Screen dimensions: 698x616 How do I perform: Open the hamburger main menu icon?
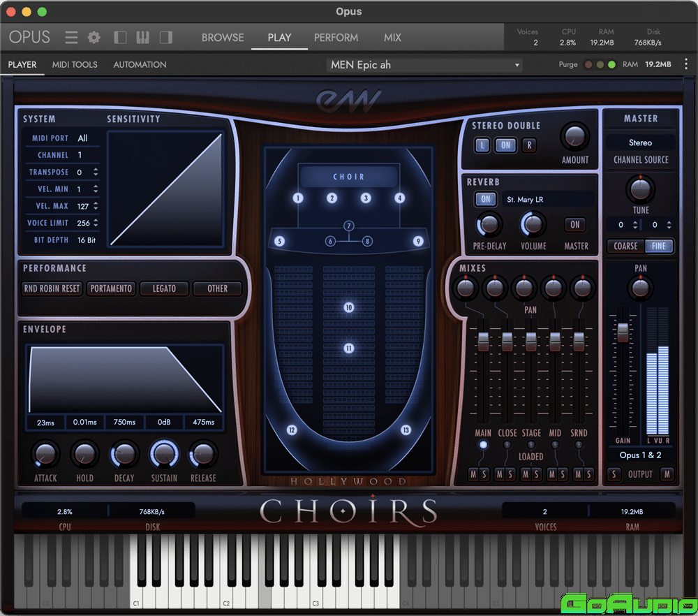(71, 37)
